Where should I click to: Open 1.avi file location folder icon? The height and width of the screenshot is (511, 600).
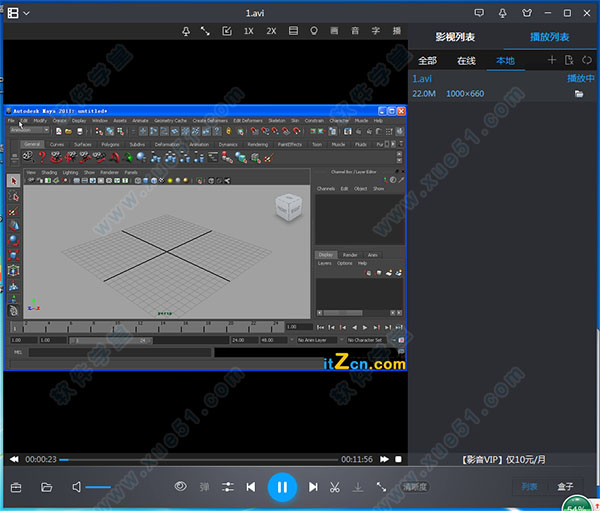click(x=579, y=94)
